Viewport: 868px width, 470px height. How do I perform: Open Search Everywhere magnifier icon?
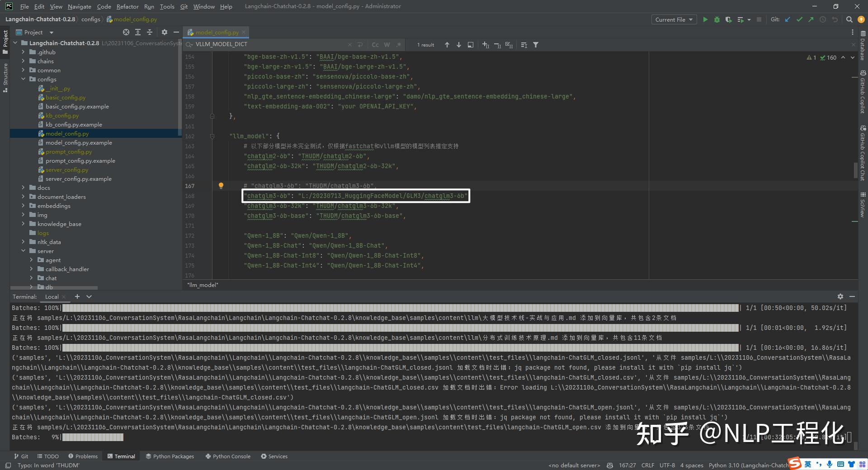(x=849, y=19)
